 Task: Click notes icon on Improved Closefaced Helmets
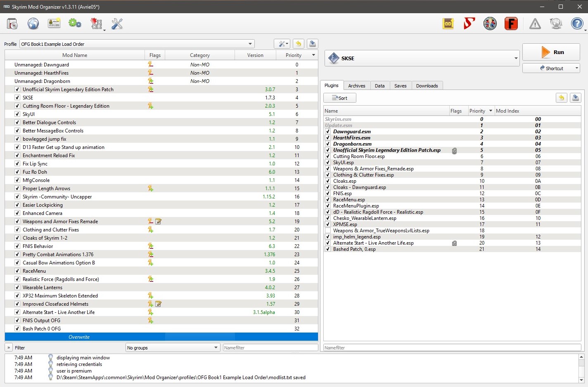pyautogui.click(x=158, y=304)
